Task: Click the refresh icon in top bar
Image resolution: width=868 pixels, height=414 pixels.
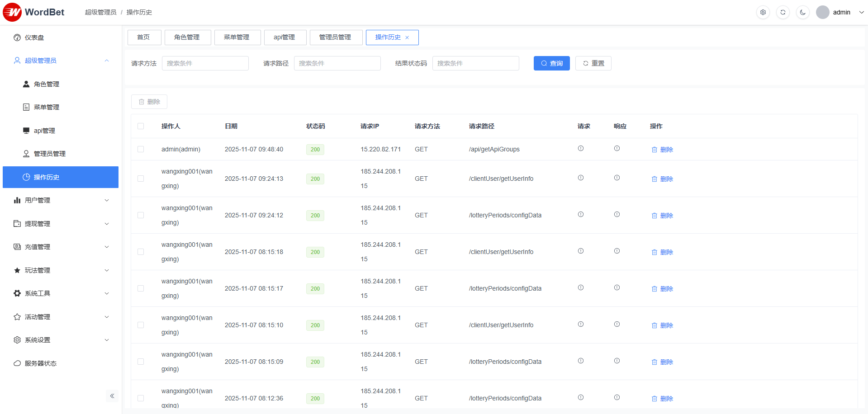Action: 783,12
